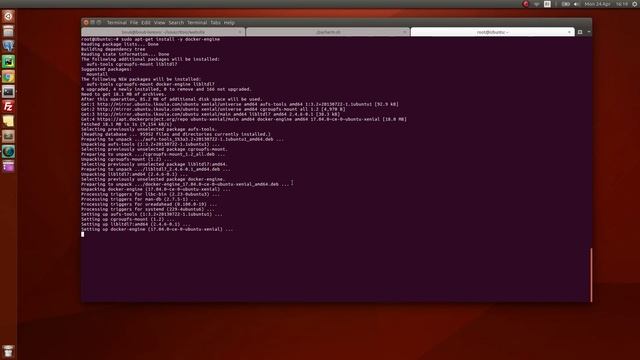The height and width of the screenshot is (360, 640).
Task: Switch to the first terminal tab ending in website
Action: pos(163,32)
